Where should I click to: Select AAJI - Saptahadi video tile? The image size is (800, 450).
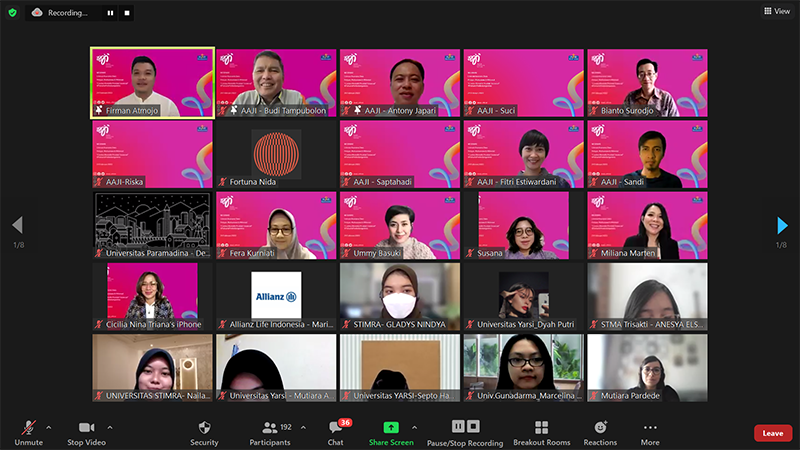pos(400,154)
